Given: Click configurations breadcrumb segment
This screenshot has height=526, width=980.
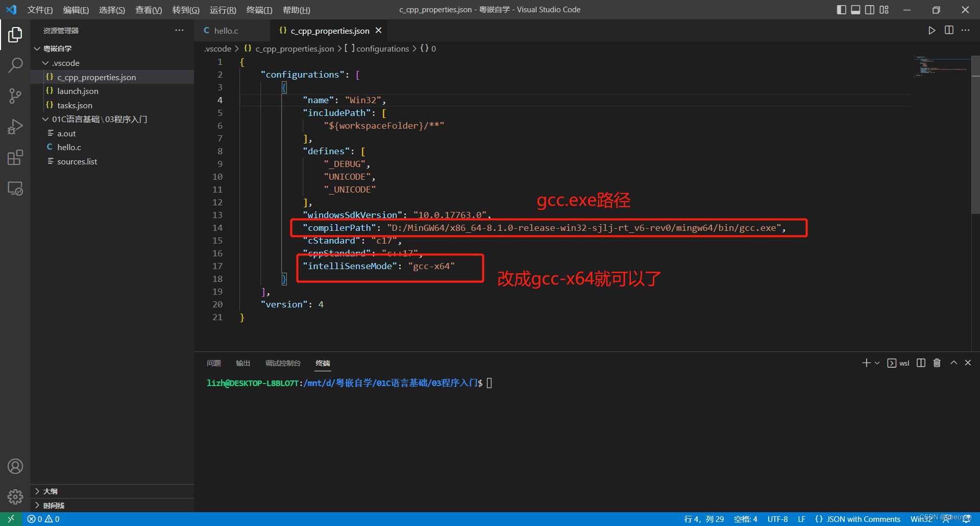Looking at the screenshot, I should [377, 49].
